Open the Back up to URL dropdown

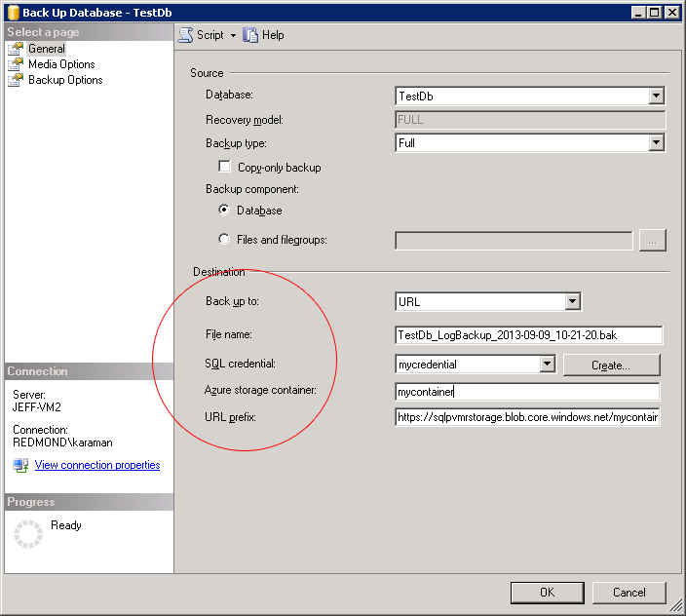[572, 301]
